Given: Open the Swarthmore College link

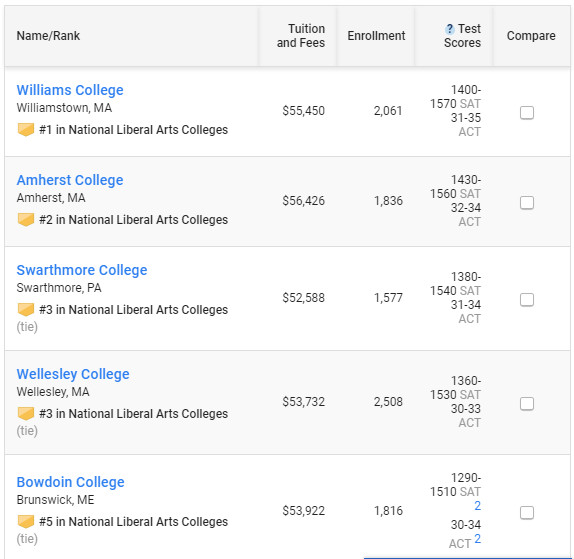Looking at the screenshot, I should coord(82,270).
